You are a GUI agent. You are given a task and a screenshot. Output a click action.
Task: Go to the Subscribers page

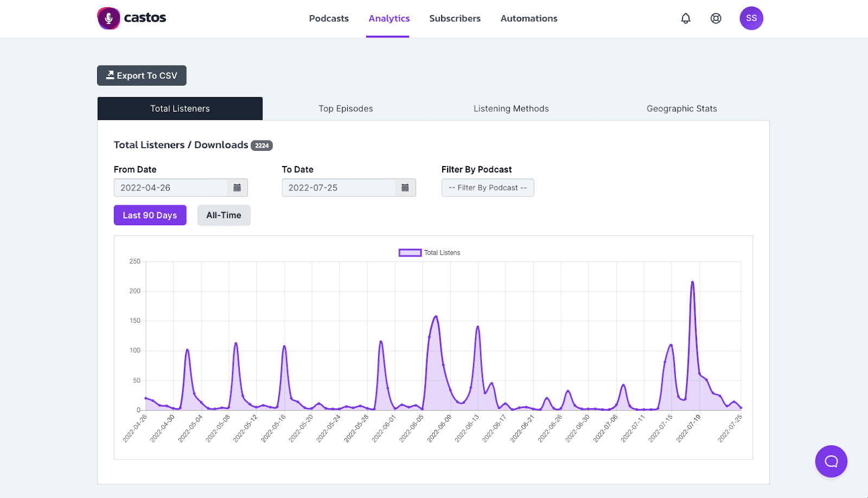point(455,18)
